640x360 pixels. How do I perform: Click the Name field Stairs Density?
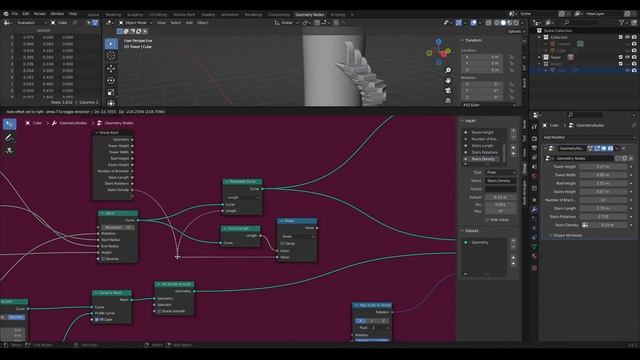[500, 181]
